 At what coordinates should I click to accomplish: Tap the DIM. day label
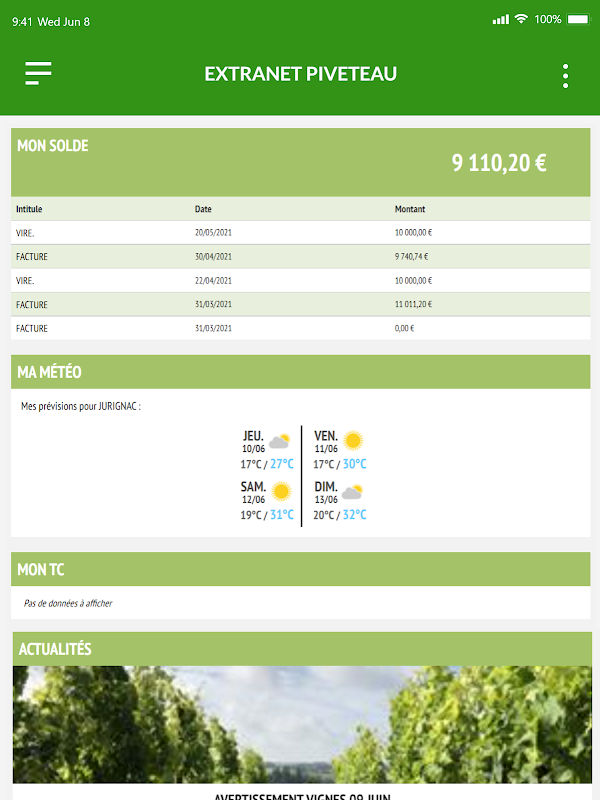tap(326, 487)
